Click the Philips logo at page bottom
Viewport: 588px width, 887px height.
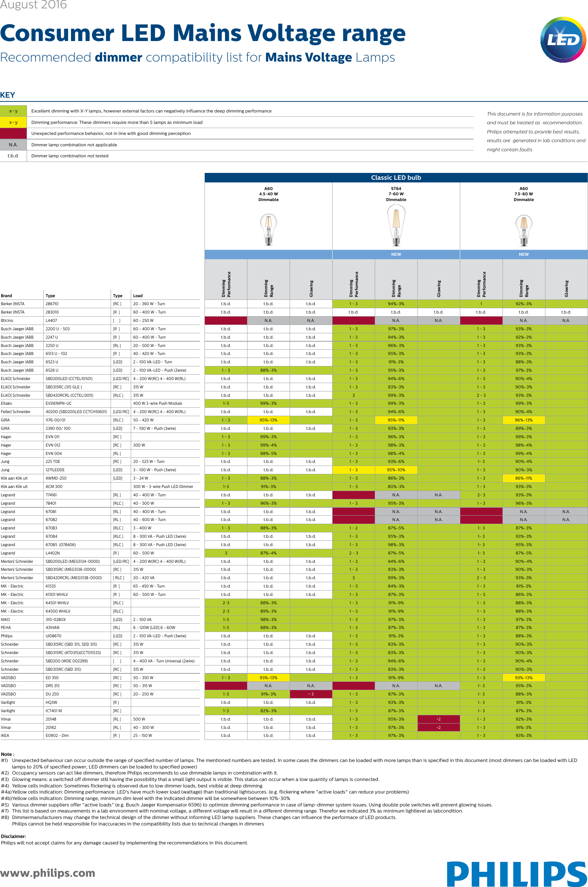(517, 874)
